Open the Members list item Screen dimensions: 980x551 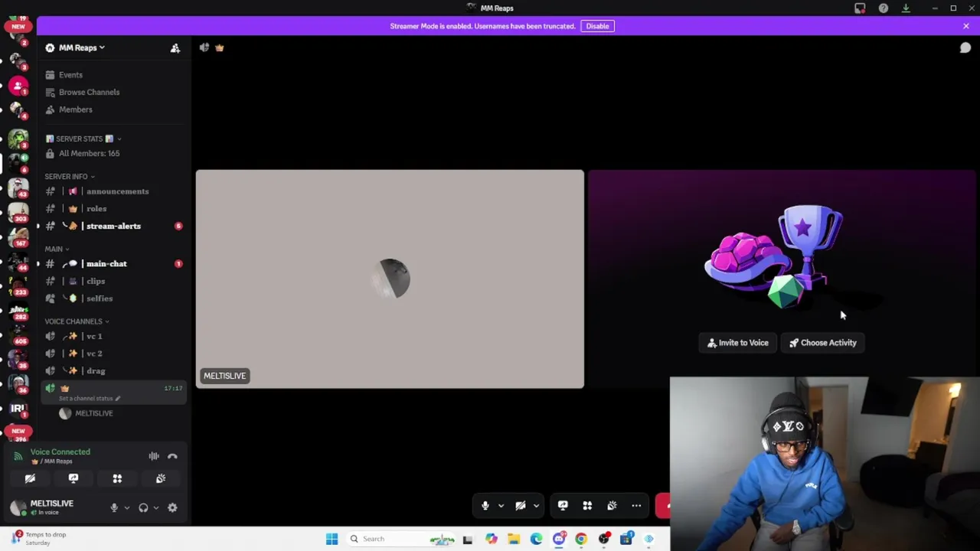(113, 109)
